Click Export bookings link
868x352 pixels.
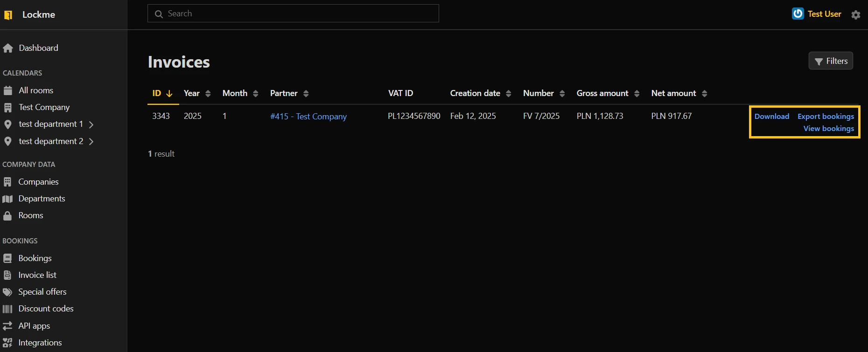(x=826, y=117)
